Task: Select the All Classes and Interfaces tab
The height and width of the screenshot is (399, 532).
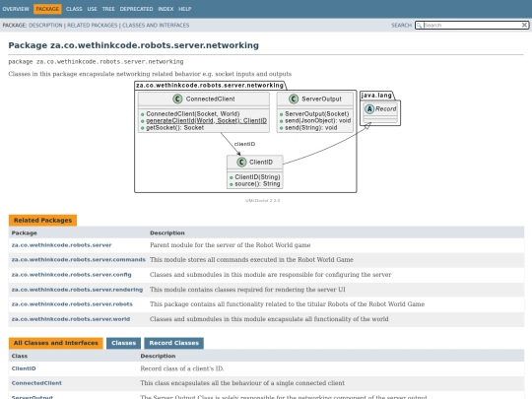Action: [55, 343]
